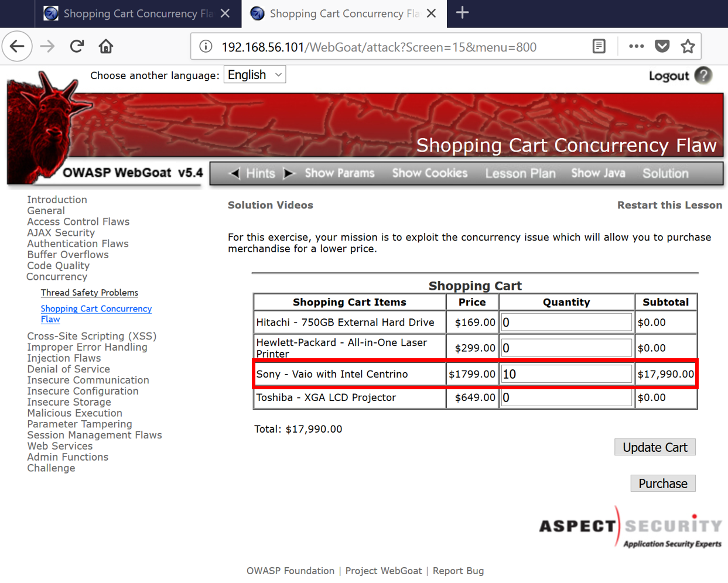The width and height of the screenshot is (728, 583).
Task: Switch to the first browser tab
Action: tap(130, 13)
